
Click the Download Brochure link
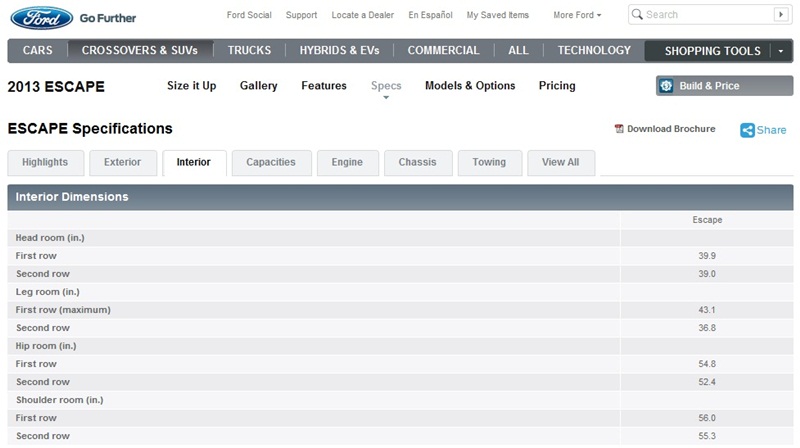[x=671, y=129]
